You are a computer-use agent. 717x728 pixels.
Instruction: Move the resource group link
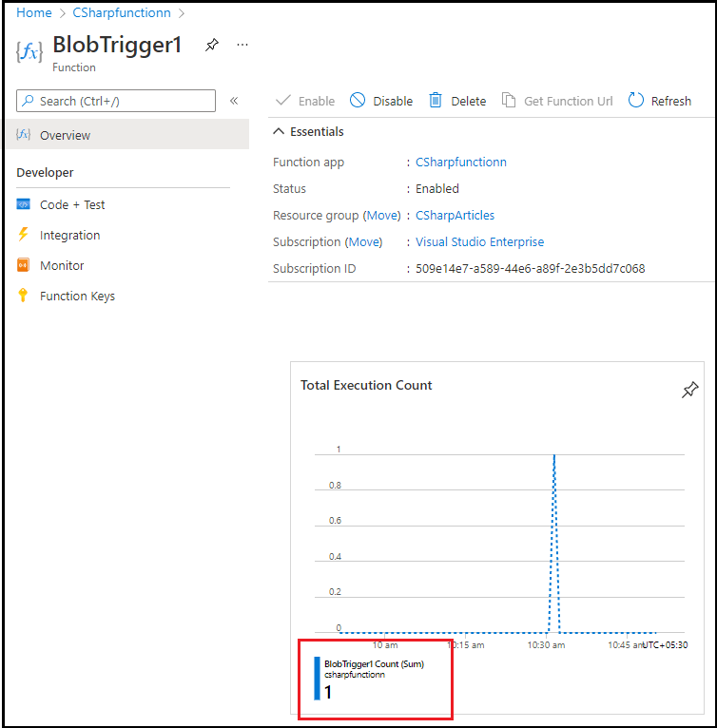[383, 216]
